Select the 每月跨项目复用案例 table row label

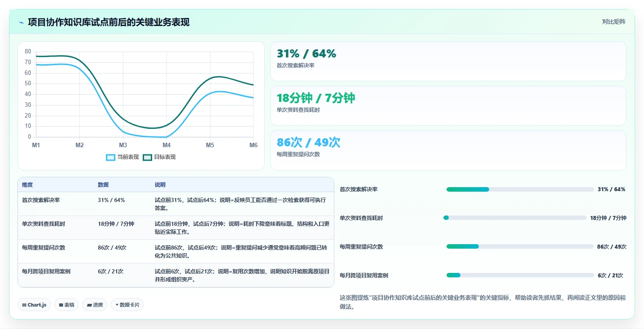pyautogui.click(x=46, y=271)
